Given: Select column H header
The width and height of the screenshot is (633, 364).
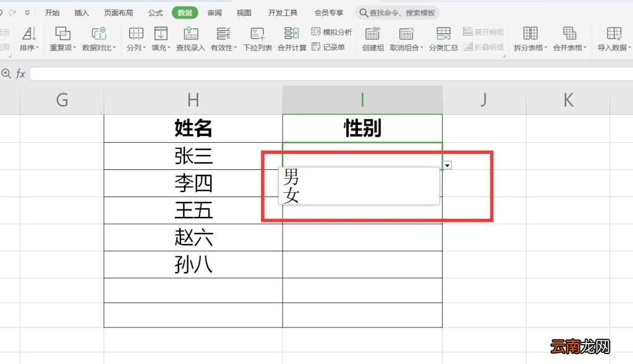Looking at the screenshot, I should 193,100.
